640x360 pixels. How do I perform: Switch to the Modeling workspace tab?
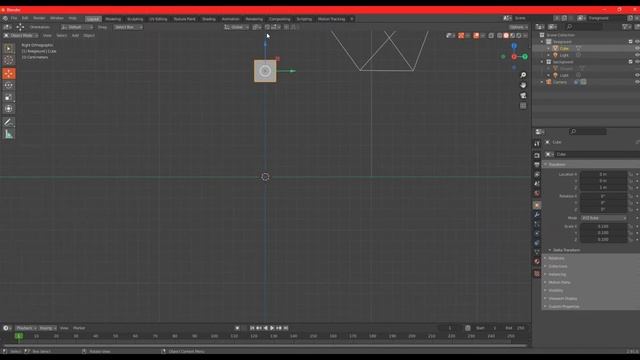click(x=113, y=19)
